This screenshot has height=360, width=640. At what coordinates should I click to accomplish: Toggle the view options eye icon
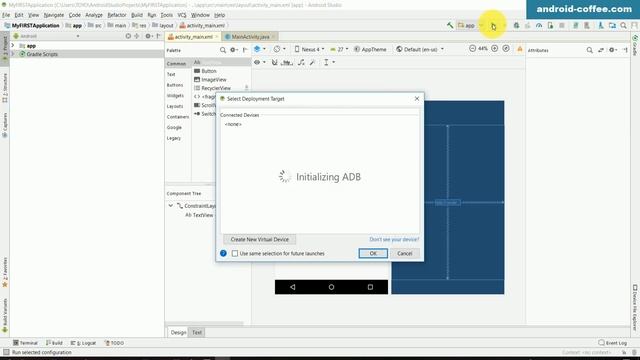click(x=260, y=62)
